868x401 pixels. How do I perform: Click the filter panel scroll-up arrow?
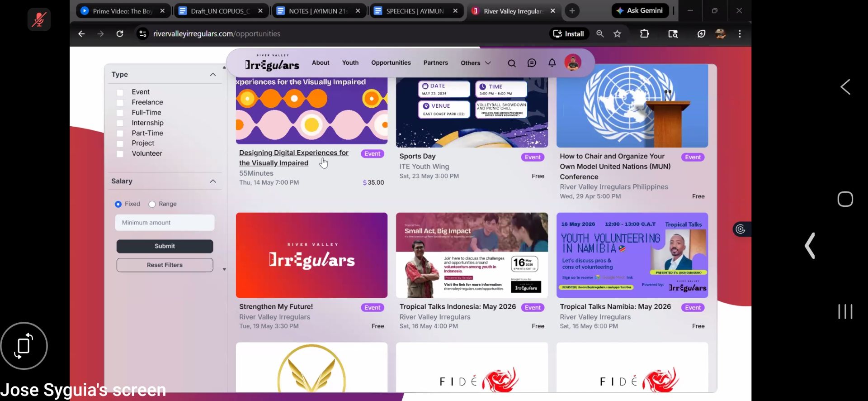point(224,67)
